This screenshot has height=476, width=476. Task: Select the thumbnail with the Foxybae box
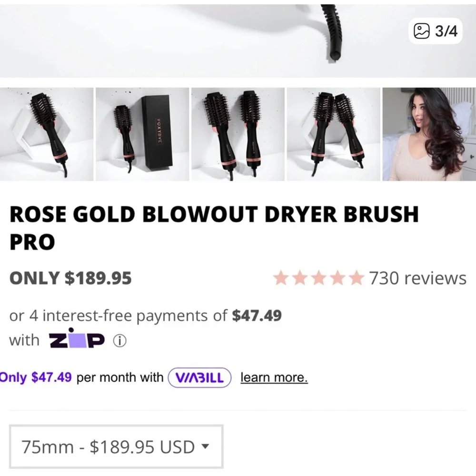tap(142, 134)
